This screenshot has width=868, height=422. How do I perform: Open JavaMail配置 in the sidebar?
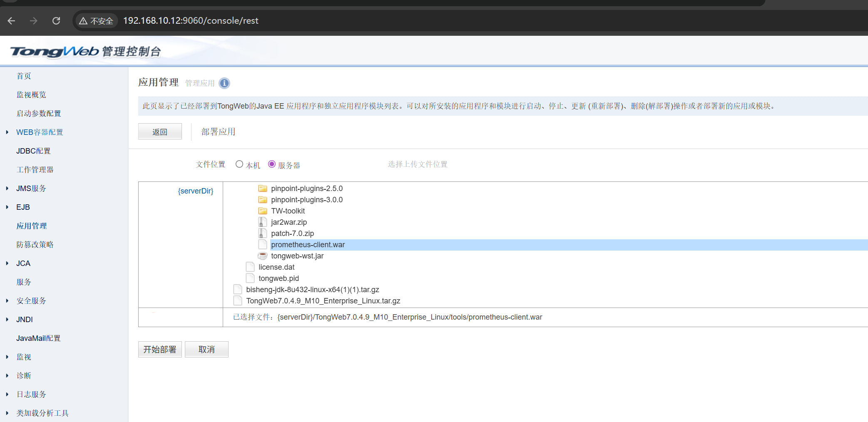(38, 338)
